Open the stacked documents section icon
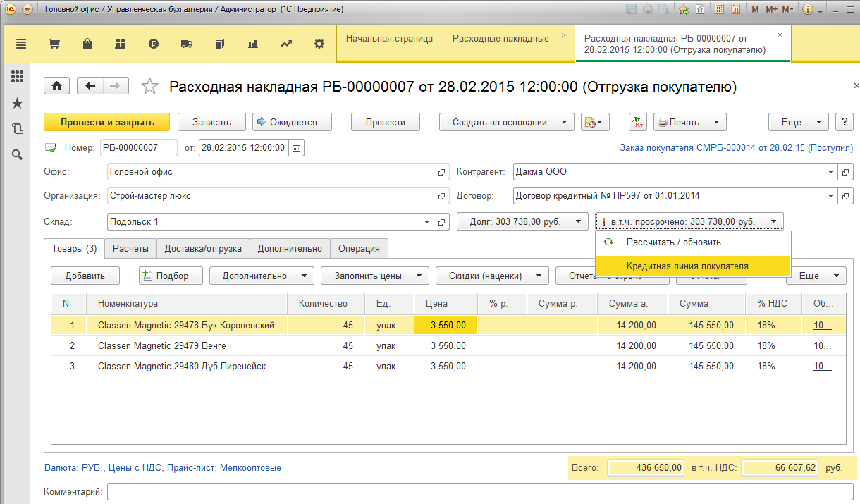The image size is (860, 504). point(220,44)
